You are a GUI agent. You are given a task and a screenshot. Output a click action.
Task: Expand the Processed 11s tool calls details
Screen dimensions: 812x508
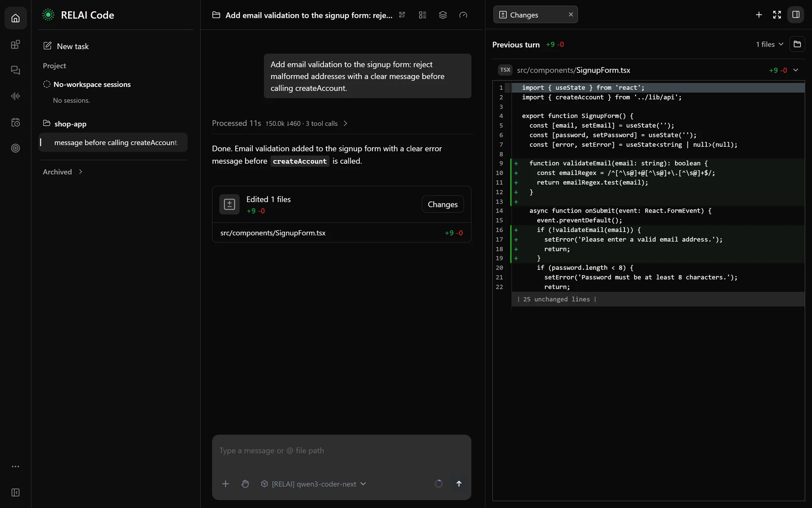(x=280, y=123)
